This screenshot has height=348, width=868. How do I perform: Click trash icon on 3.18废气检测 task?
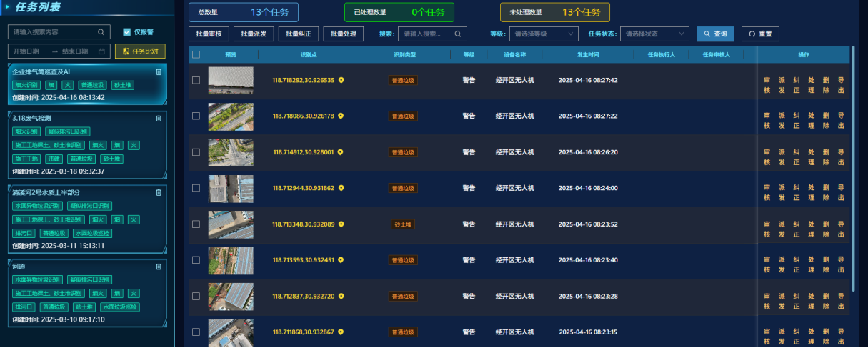(159, 119)
